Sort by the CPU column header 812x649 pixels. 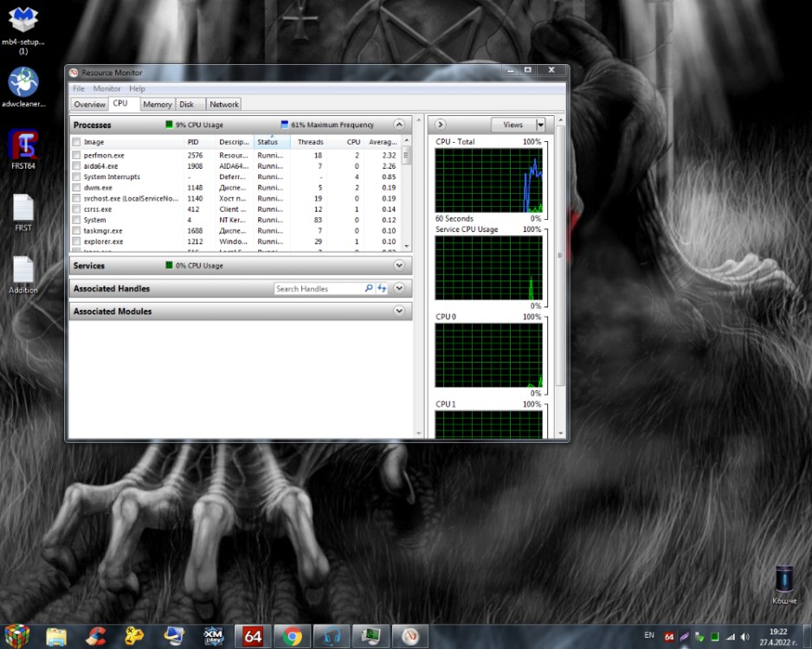click(x=345, y=142)
